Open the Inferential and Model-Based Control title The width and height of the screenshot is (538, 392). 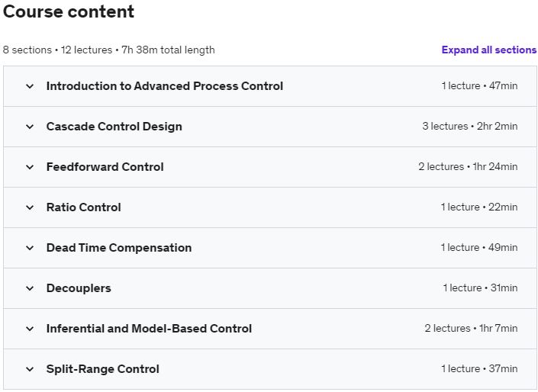150,329
